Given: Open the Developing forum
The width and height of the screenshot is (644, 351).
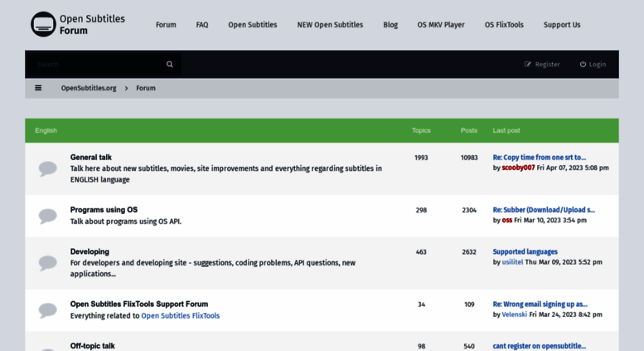Looking at the screenshot, I should (x=90, y=251).
